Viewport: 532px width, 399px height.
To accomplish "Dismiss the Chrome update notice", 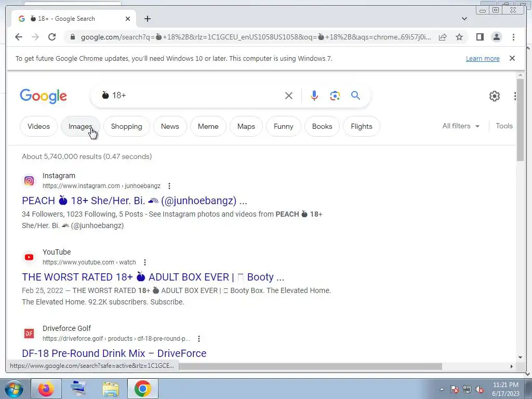I will (512, 58).
